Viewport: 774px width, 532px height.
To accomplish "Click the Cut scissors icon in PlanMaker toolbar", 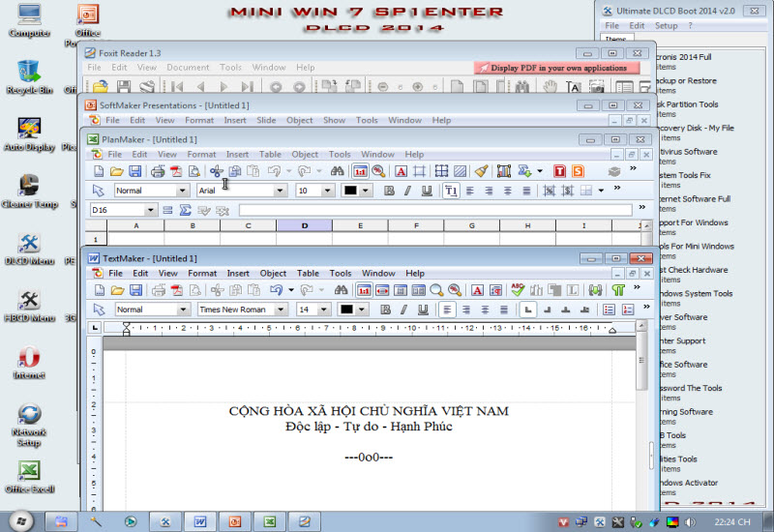I will tap(216, 171).
